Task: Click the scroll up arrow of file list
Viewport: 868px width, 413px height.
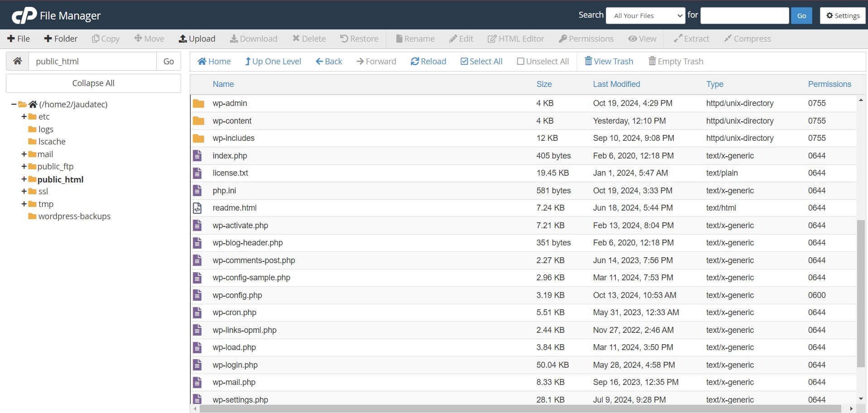Action: [x=861, y=100]
